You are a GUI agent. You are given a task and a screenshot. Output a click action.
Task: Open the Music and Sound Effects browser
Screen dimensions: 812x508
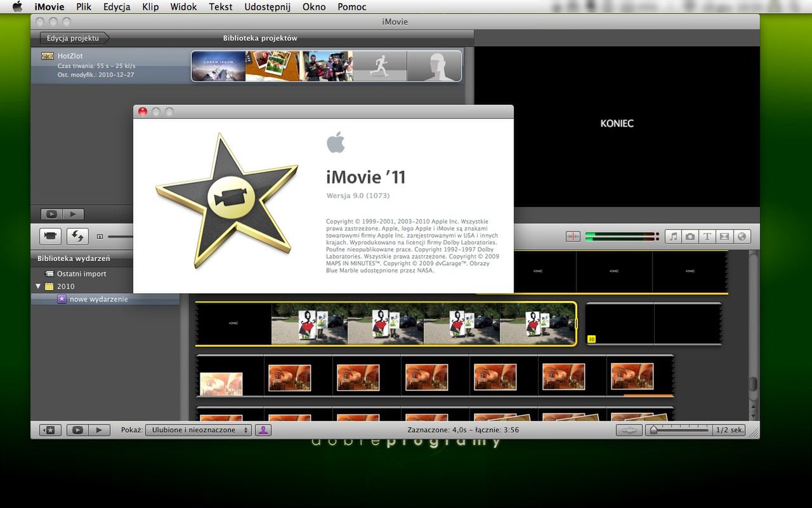point(673,236)
